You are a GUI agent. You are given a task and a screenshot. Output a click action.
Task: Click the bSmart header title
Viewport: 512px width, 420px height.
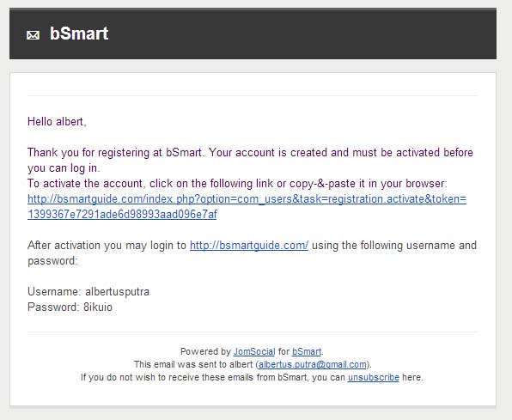click(x=79, y=33)
